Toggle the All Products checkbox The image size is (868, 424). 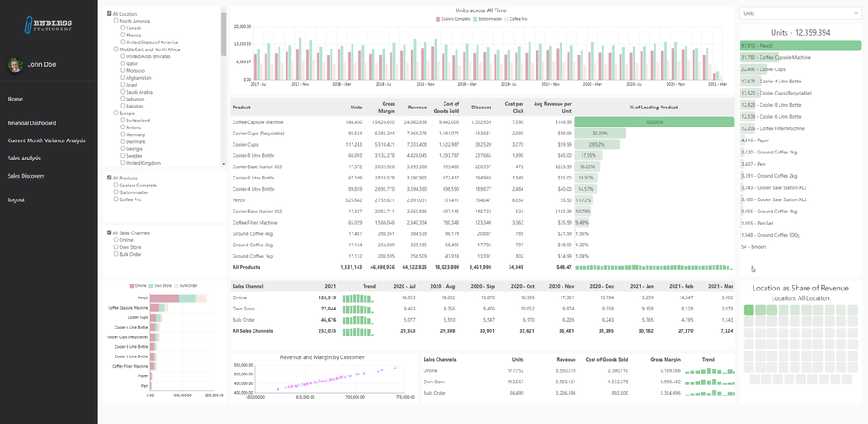[x=109, y=178]
